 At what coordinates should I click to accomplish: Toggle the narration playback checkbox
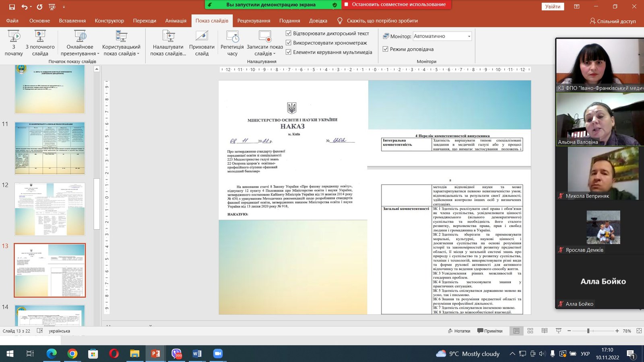tap(289, 33)
